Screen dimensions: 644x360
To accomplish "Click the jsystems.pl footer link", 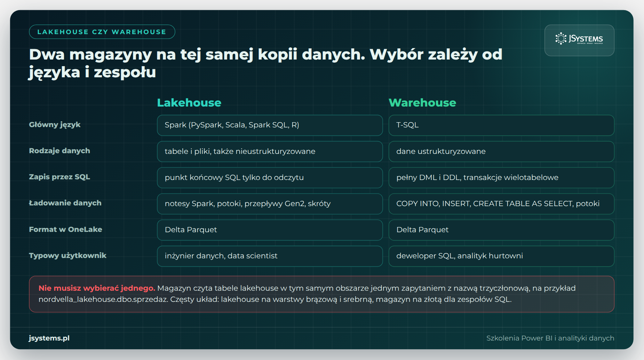I will click(49, 338).
